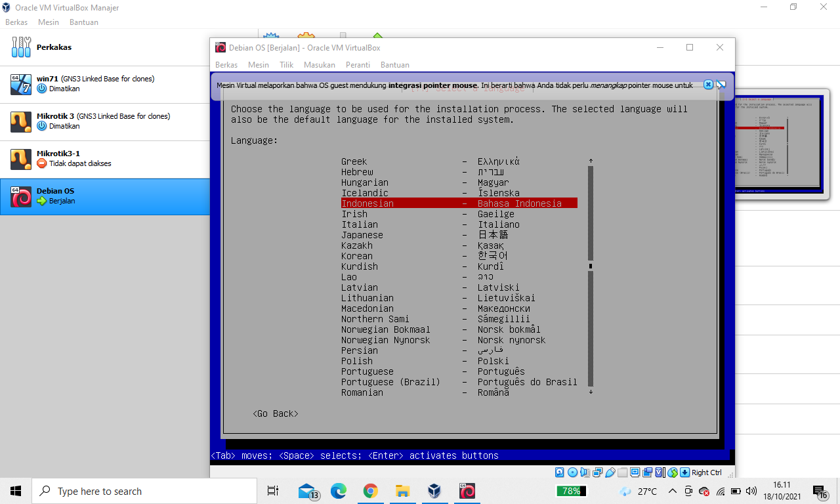Choose Hungarian in the language list

[459, 182]
